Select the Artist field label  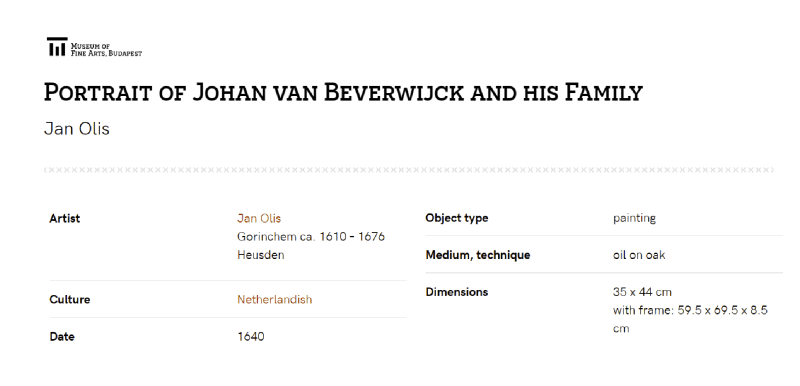pos(65,218)
